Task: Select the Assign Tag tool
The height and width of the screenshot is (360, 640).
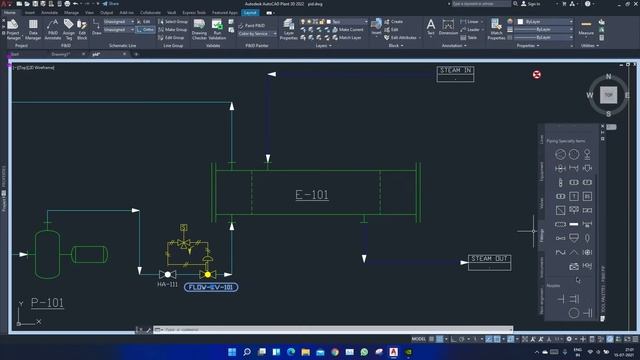Action: tap(69, 29)
